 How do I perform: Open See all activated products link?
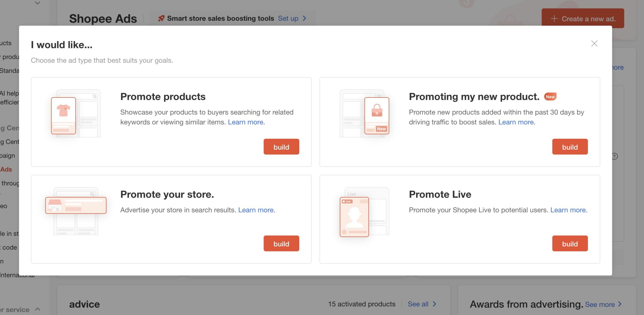[418, 304]
